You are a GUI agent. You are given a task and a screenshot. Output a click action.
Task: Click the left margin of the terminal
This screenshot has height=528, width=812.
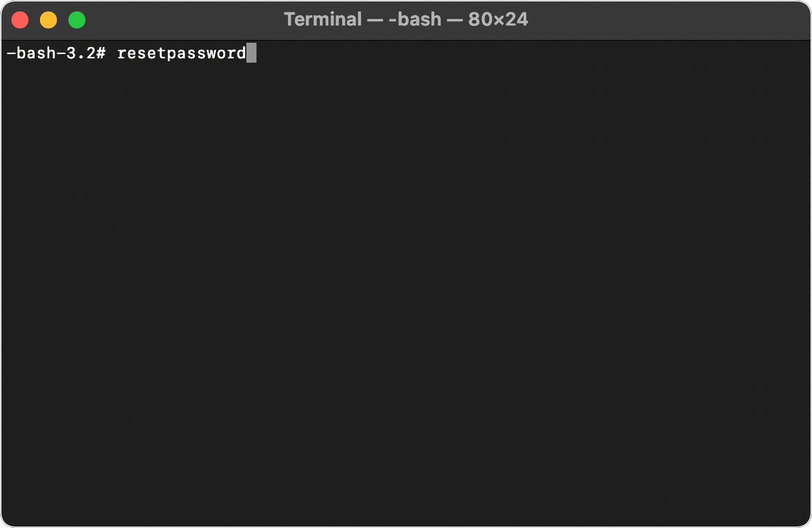pyautogui.click(x=5, y=216)
